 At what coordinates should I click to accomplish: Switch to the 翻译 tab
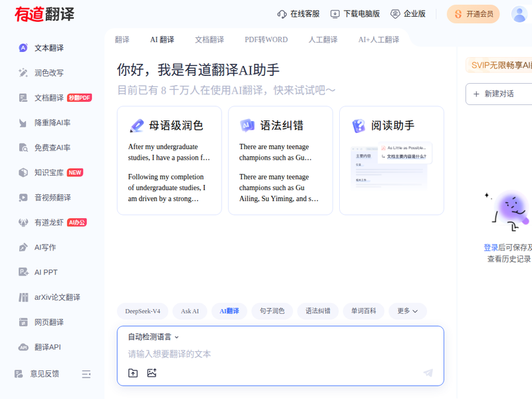[122, 40]
